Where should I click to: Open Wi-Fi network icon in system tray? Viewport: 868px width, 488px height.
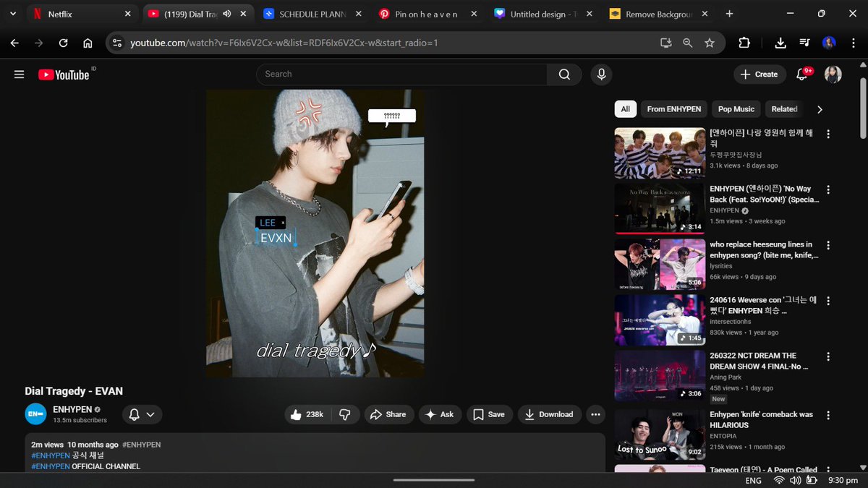(x=778, y=480)
